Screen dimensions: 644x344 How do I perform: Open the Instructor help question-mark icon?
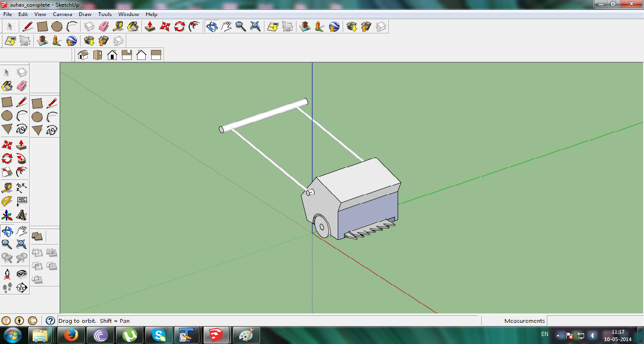click(50, 320)
